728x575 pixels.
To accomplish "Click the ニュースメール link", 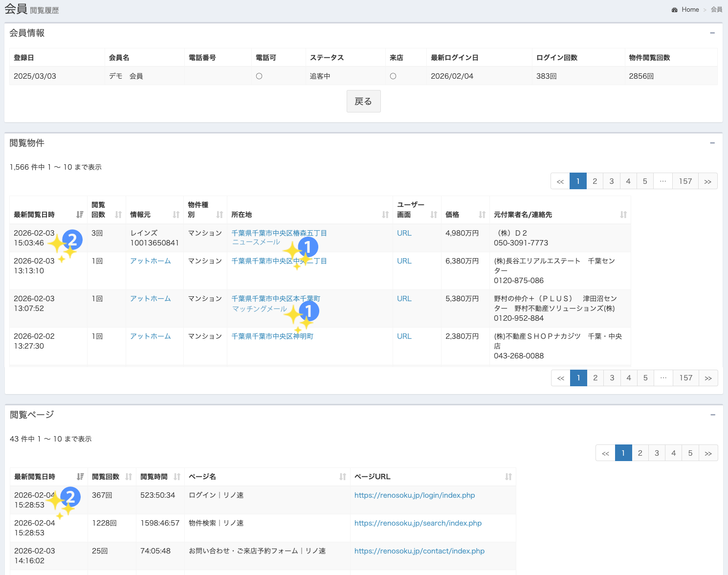I will tap(256, 242).
